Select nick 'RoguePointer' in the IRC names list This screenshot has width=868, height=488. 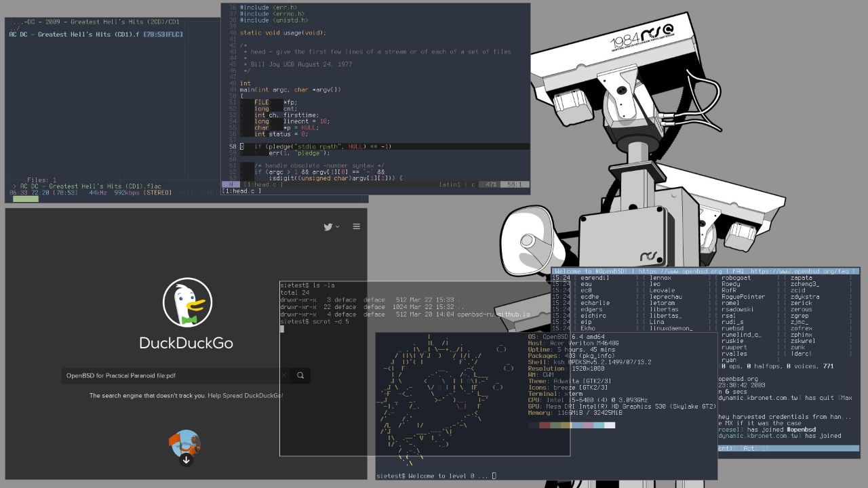point(744,297)
